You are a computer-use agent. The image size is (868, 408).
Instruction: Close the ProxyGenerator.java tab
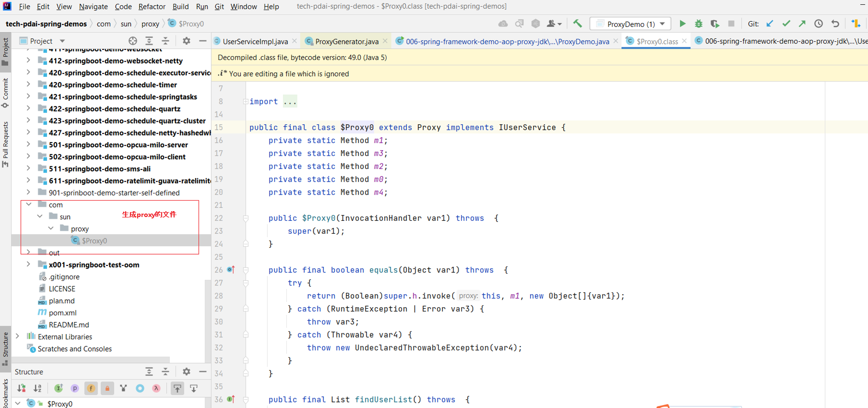click(x=385, y=41)
